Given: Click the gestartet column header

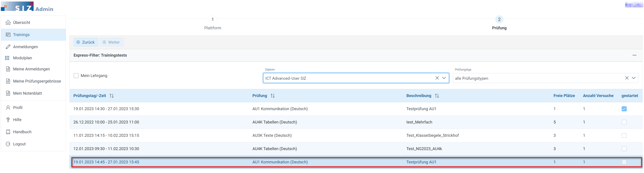Looking at the screenshot, I should pyautogui.click(x=630, y=96).
